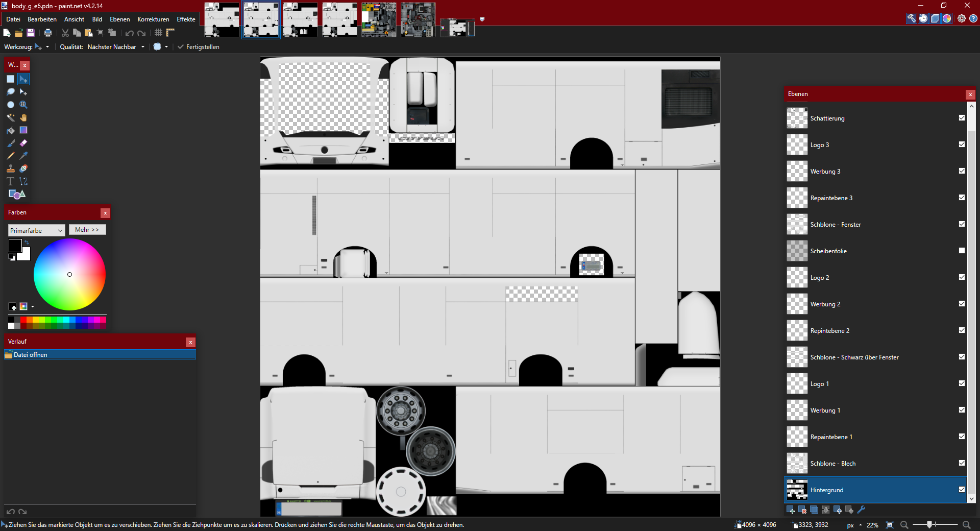Duplicate the selected layer

pyautogui.click(x=814, y=510)
